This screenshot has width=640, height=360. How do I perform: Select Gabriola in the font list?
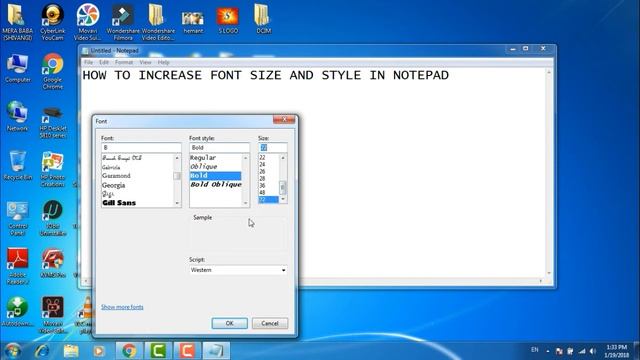(111, 167)
